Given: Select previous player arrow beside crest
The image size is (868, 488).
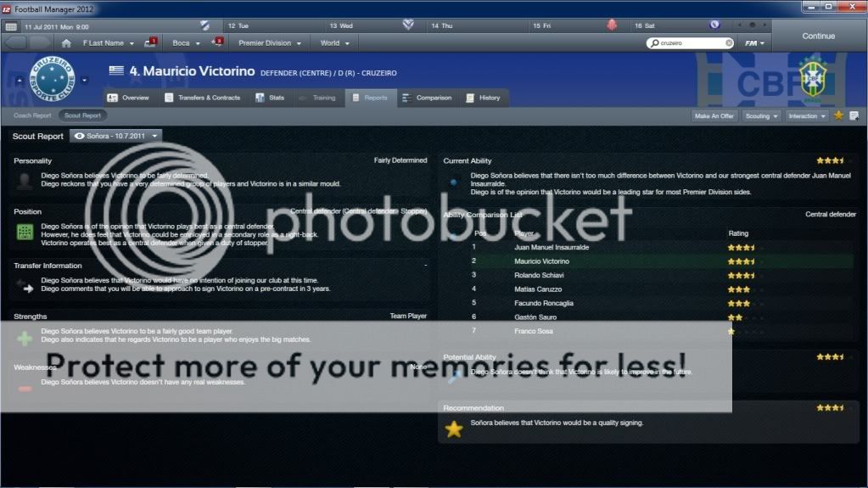Looking at the screenshot, I should tap(20, 81).
